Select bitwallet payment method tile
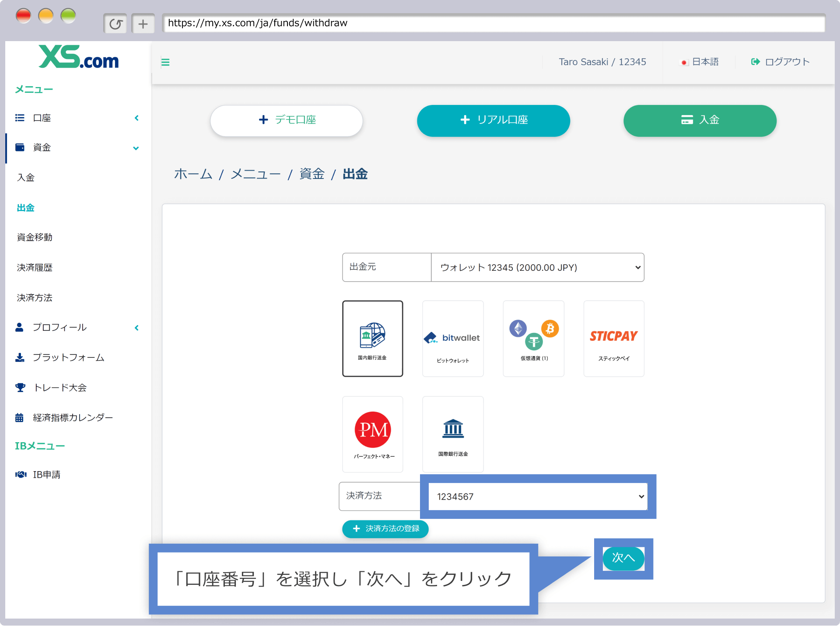This screenshot has height=626, width=840. point(453,339)
